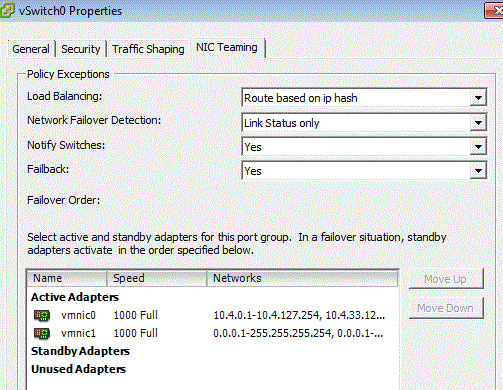The image size is (503, 390).
Task: Click the 'Policy Exceptions' group title
Action: coord(68,74)
